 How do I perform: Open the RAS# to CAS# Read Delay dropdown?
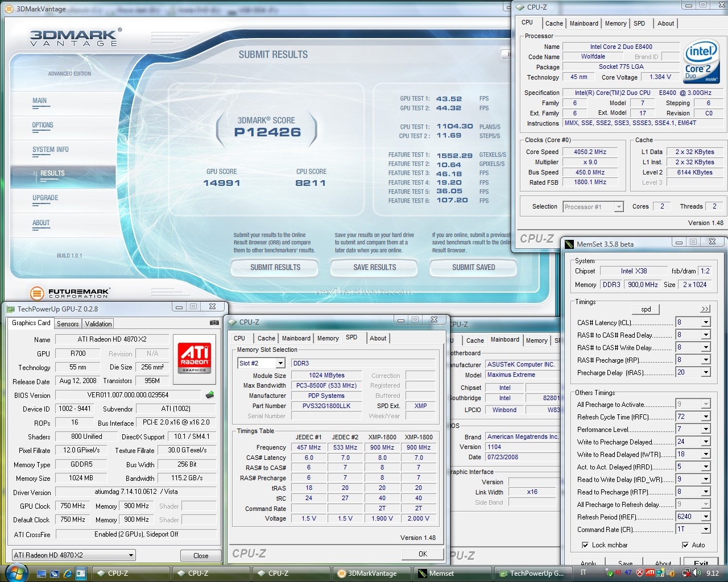[706, 335]
